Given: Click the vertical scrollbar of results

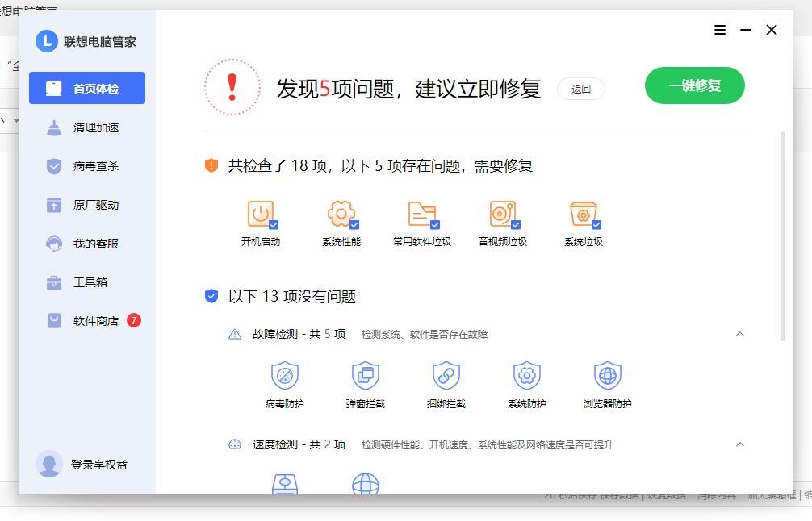Looking at the screenshot, I should point(783,236).
